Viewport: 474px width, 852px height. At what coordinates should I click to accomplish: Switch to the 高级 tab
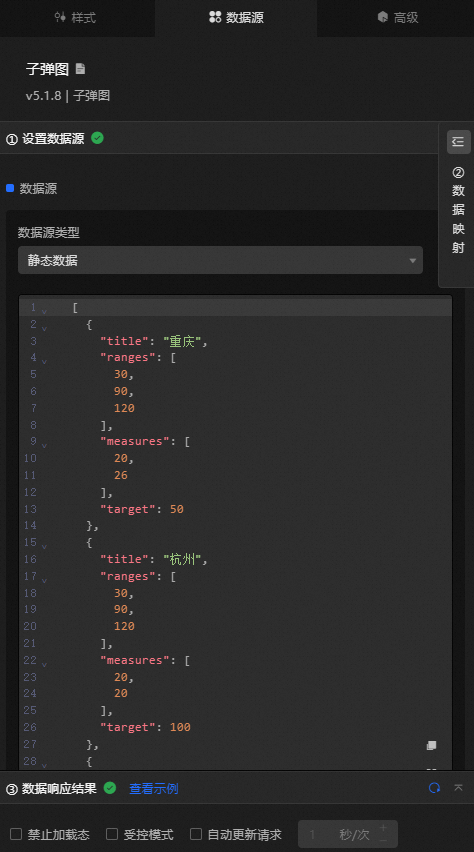397,18
